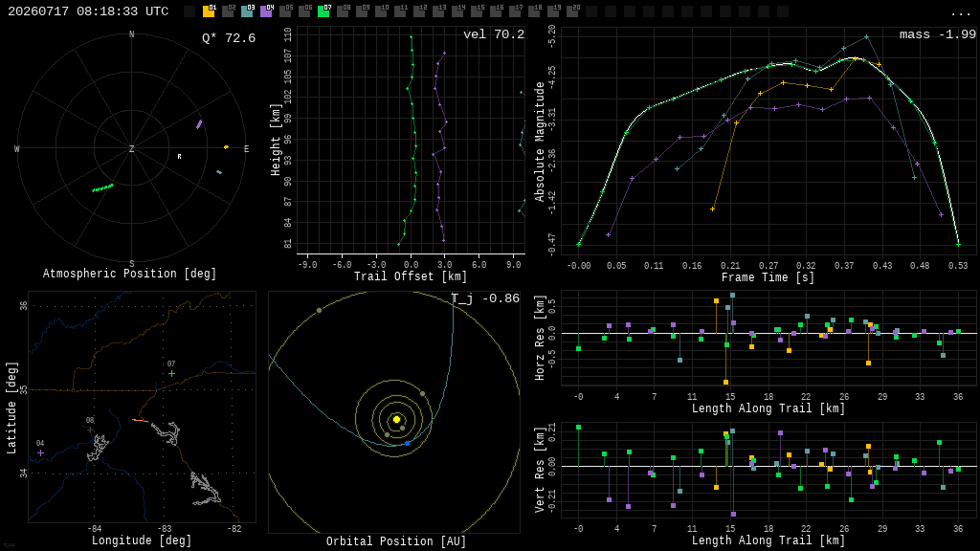Viewport: 980px width, 551px height.
Task: Toggle the green station 07 box
Action: (x=323, y=11)
